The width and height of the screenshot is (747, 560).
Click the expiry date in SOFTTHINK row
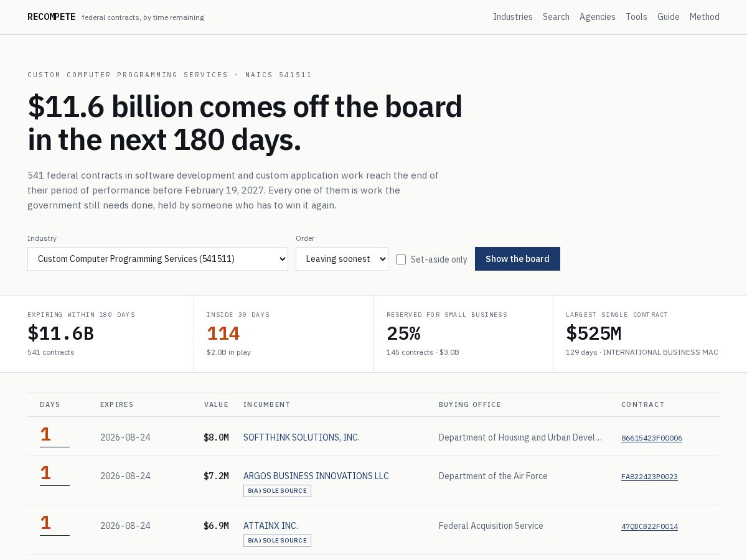point(125,437)
